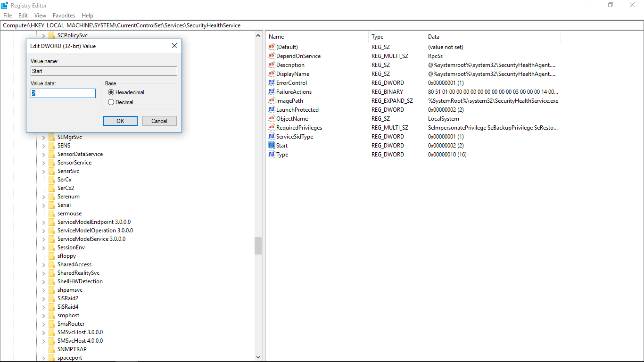Click the icon beside ObjectName value

pos(271,118)
